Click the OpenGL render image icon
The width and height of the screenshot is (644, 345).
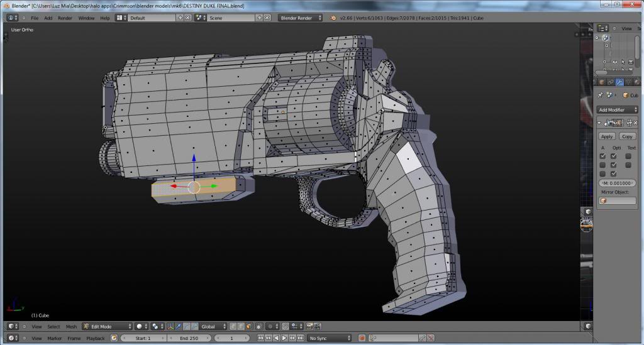pos(309,327)
